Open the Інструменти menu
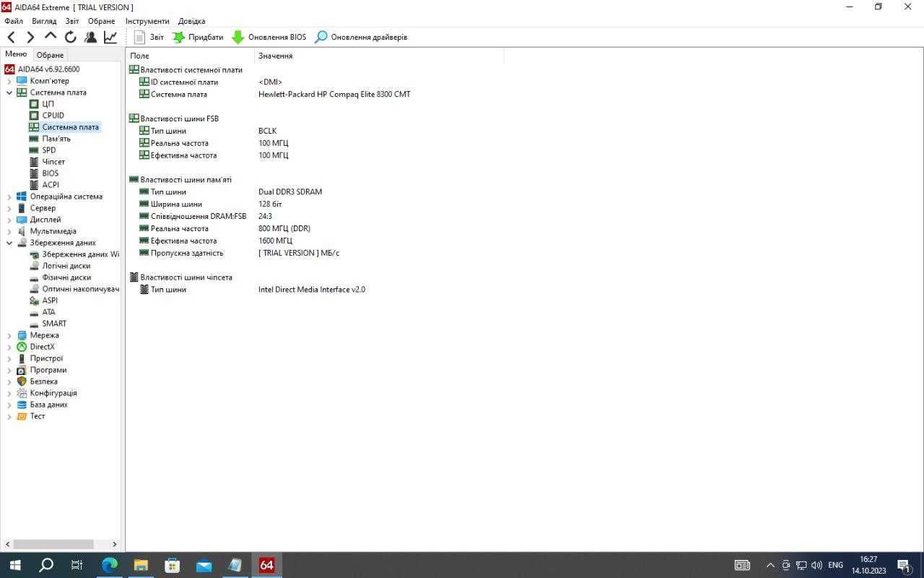 pyautogui.click(x=147, y=21)
